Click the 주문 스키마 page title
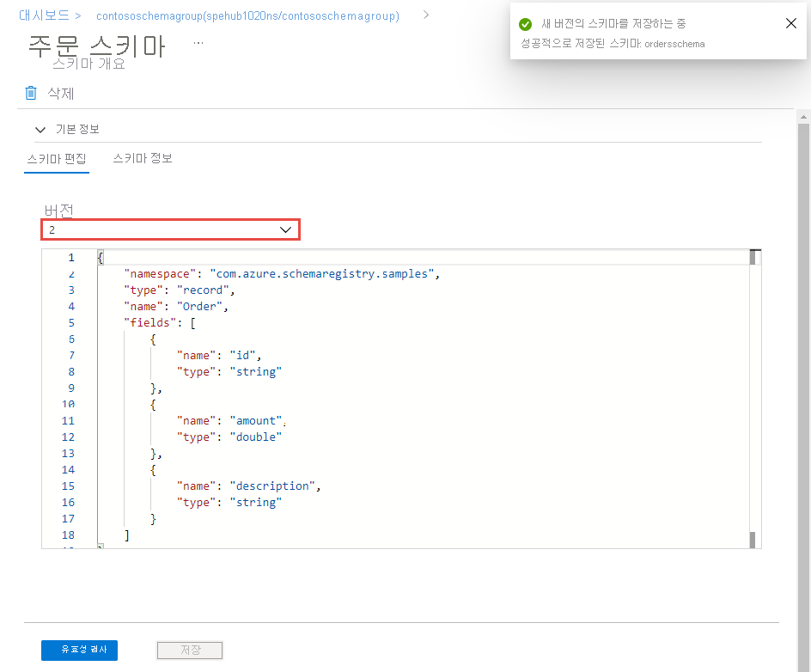The image size is (811, 672). 97,46
